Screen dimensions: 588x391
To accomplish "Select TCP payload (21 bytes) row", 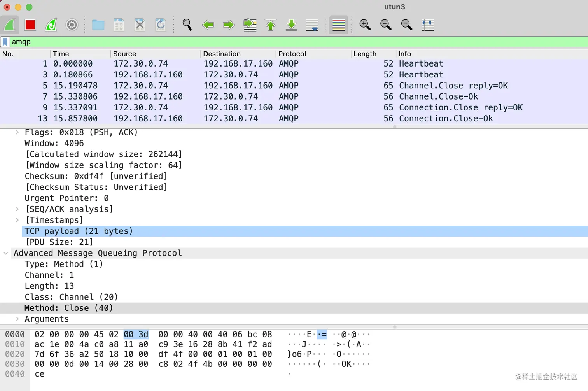I will [x=305, y=231].
